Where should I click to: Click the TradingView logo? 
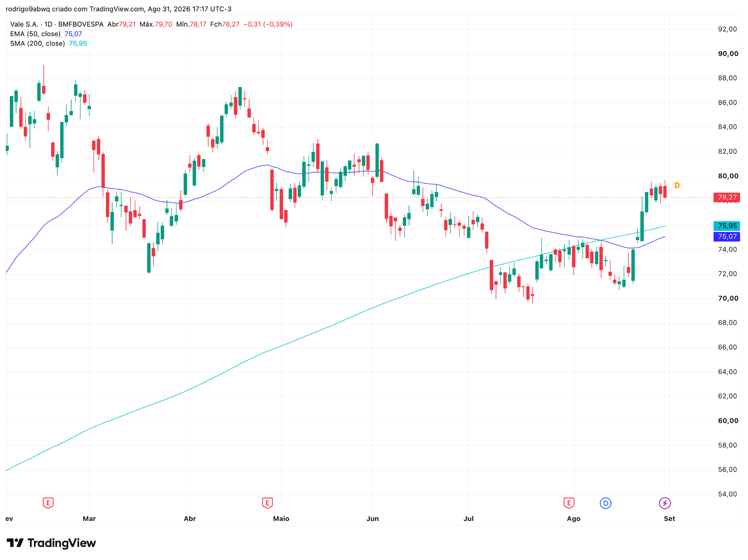(51, 543)
